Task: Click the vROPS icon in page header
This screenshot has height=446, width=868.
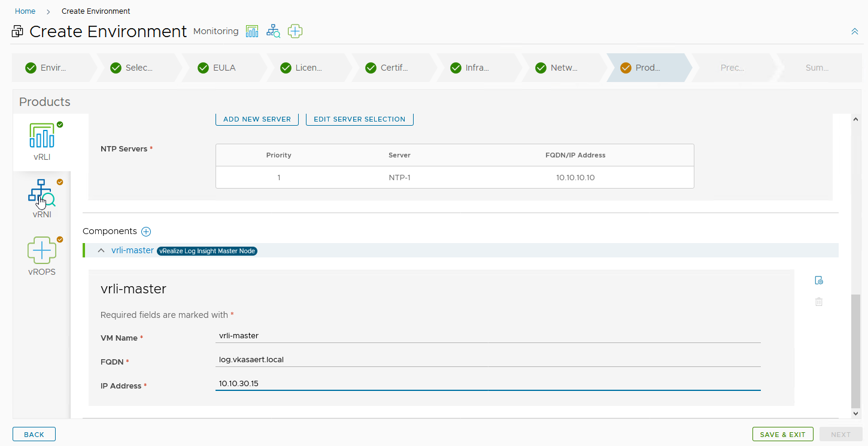Action: [295, 31]
